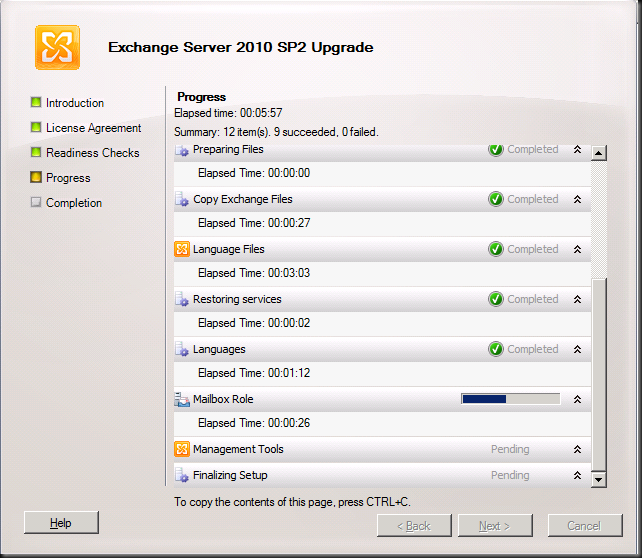Click the scrollbar up arrow
This screenshot has width=642, height=558.
[599, 153]
